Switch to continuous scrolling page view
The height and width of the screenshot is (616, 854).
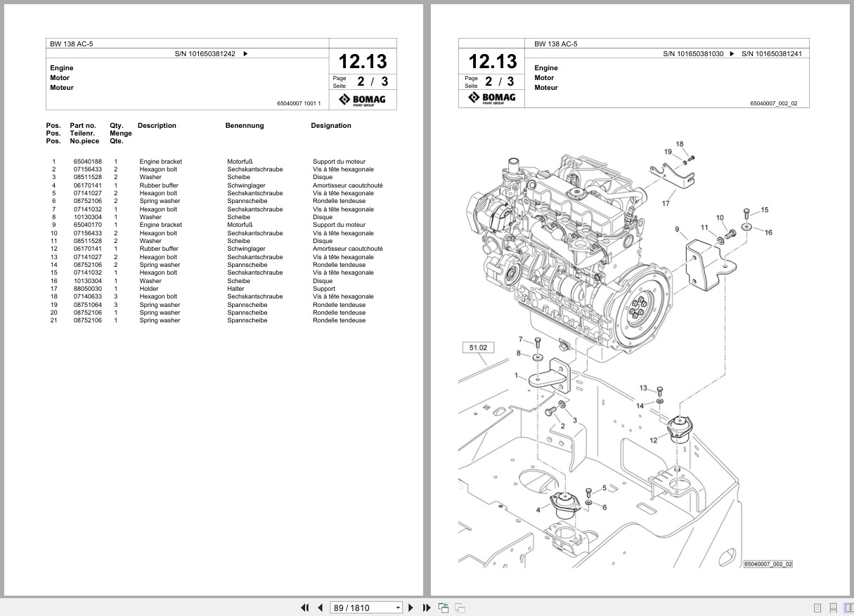click(x=833, y=608)
